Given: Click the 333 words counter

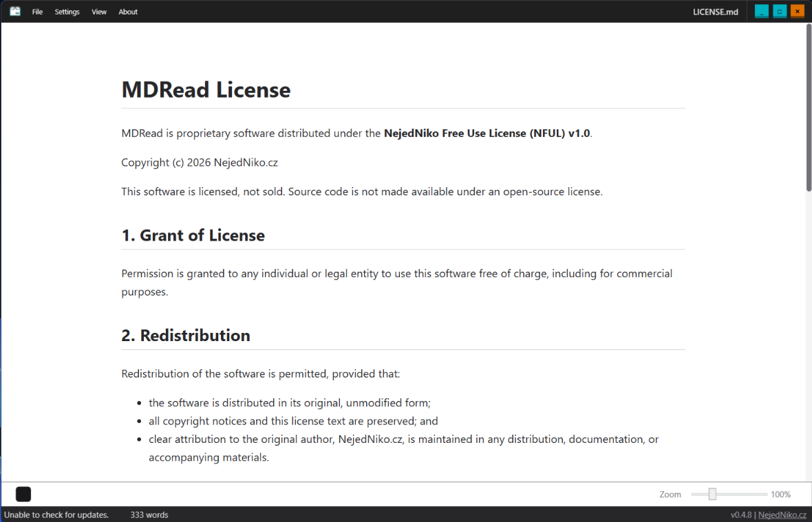Looking at the screenshot, I should tap(149, 514).
